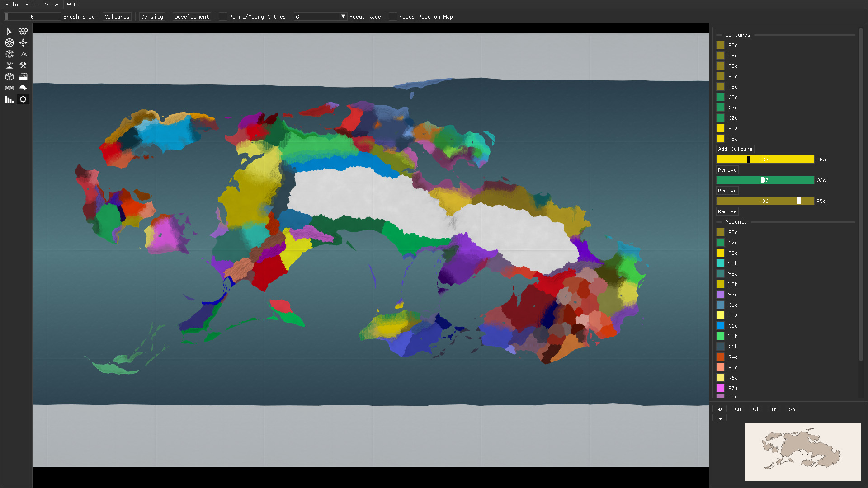Image resolution: width=868 pixels, height=488 pixels.
Task: Pick the Y1b green swatch in Recents
Action: tap(720, 336)
